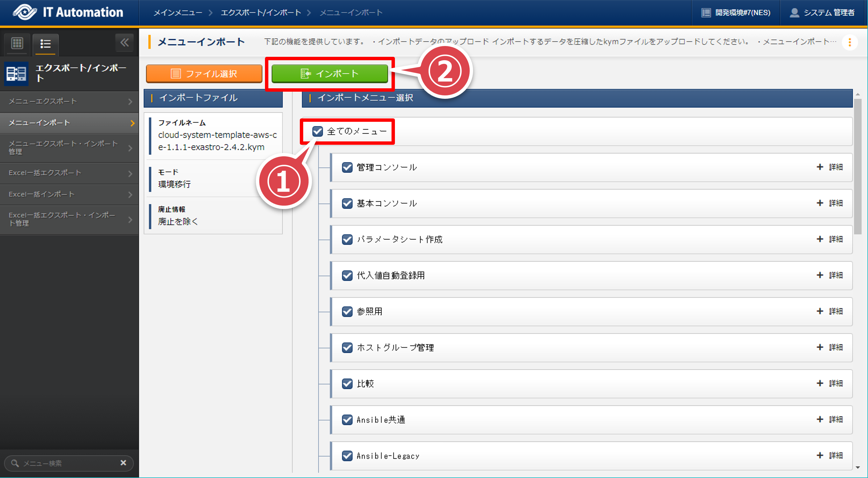This screenshot has width=868, height=478.
Task: Switch sidebar to grid view icon
Action: pyautogui.click(x=17, y=43)
